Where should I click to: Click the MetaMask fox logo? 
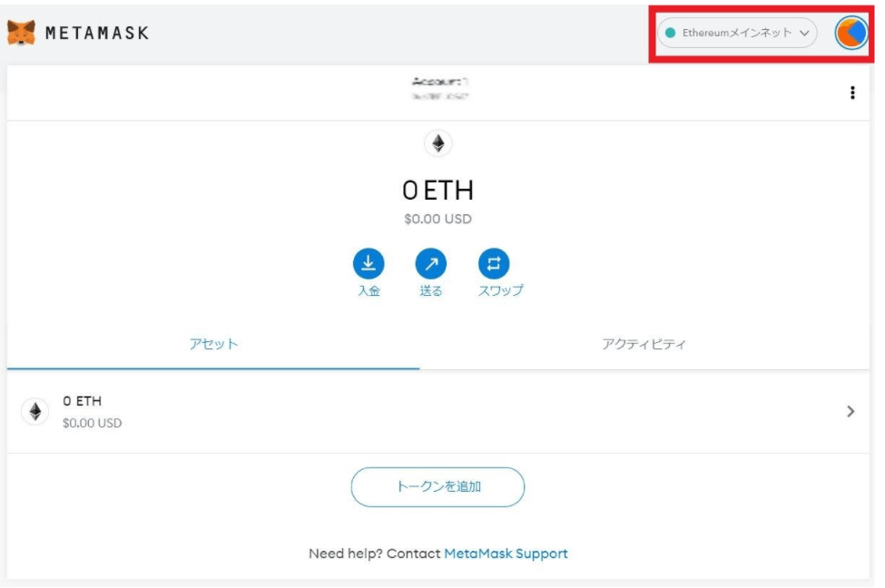click(21, 34)
